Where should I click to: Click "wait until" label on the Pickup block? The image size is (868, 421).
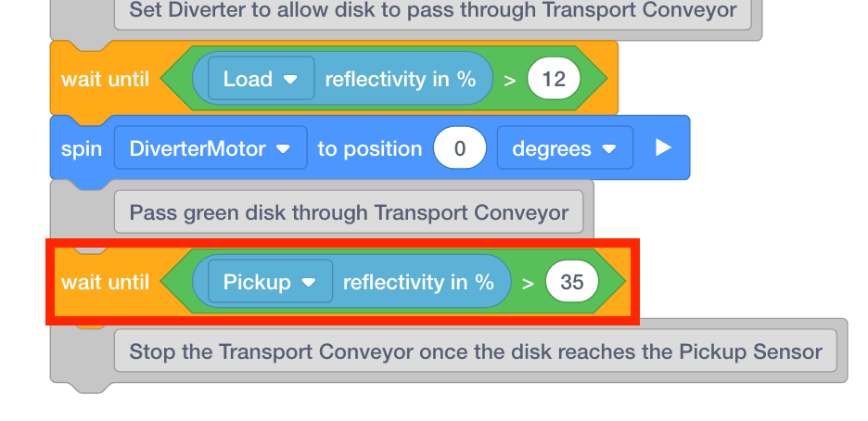pyautogui.click(x=105, y=282)
